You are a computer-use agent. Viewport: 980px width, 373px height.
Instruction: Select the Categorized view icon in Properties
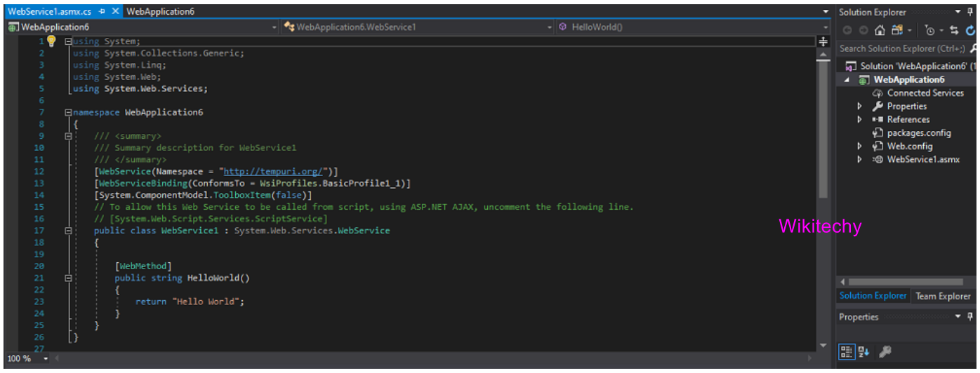pyautogui.click(x=847, y=351)
